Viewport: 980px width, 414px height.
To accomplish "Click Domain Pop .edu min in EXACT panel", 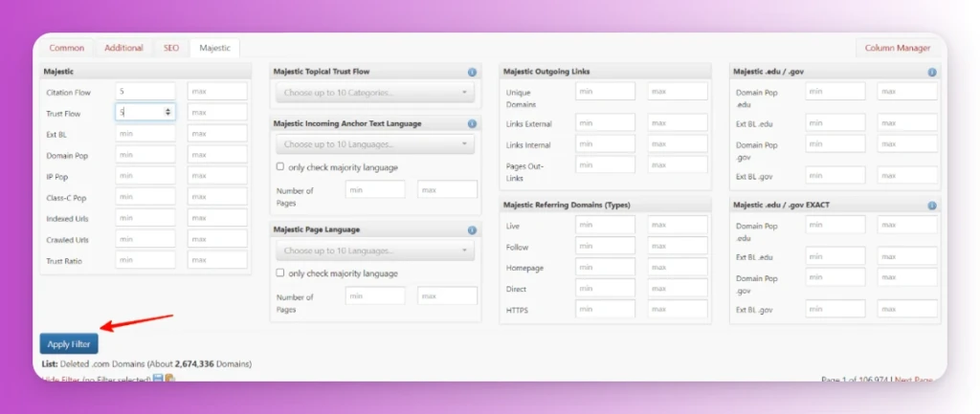I will (835, 224).
